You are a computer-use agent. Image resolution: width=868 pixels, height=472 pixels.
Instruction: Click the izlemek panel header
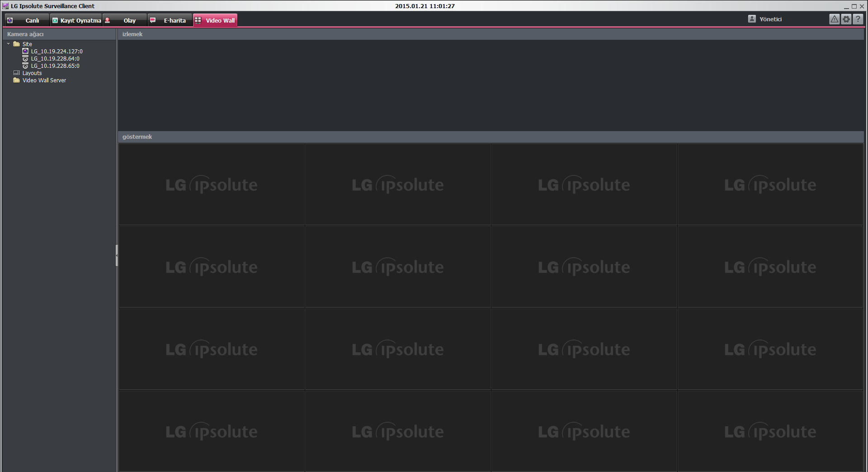491,34
